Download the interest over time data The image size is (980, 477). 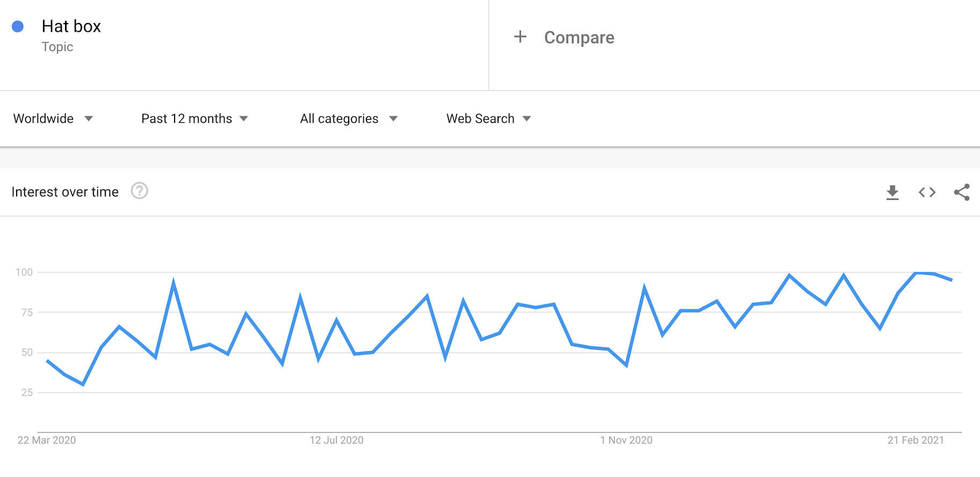tap(892, 192)
